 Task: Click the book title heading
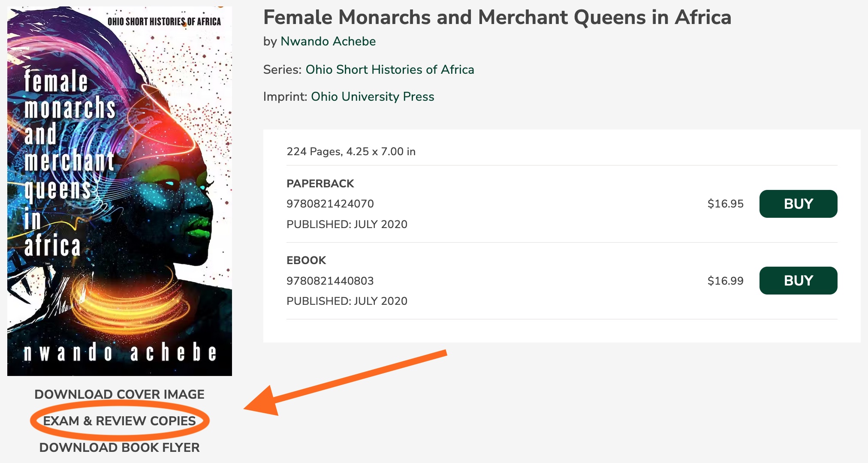pyautogui.click(x=497, y=18)
